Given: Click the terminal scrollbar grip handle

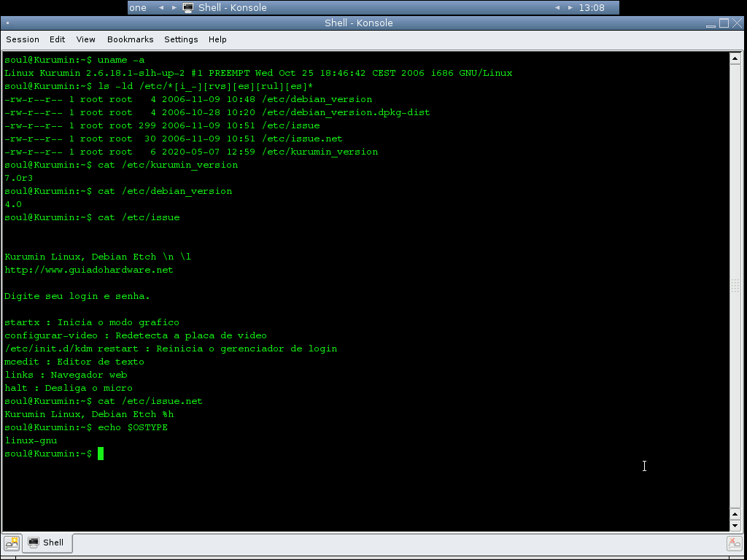Looking at the screenshot, I should click(735, 285).
